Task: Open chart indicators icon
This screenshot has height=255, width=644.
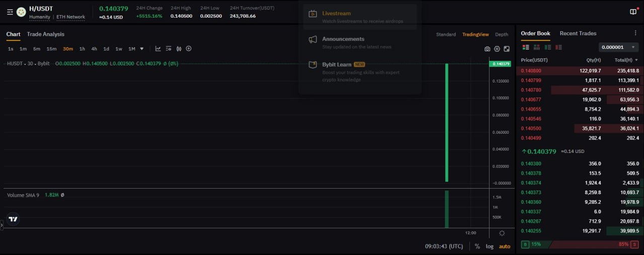Action: click(x=158, y=49)
